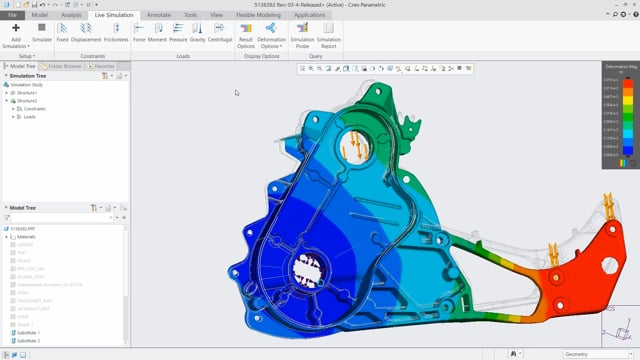This screenshot has width=640, height=360.
Task: Click the Model Tree settings hammer icon
Action: tap(94, 208)
